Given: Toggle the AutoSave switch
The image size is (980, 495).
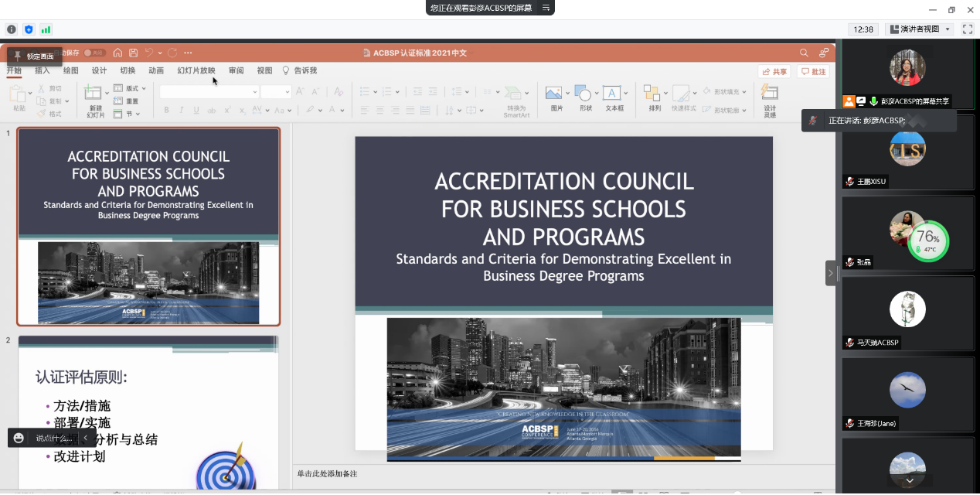Looking at the screenshot, I should pos(94,53).
